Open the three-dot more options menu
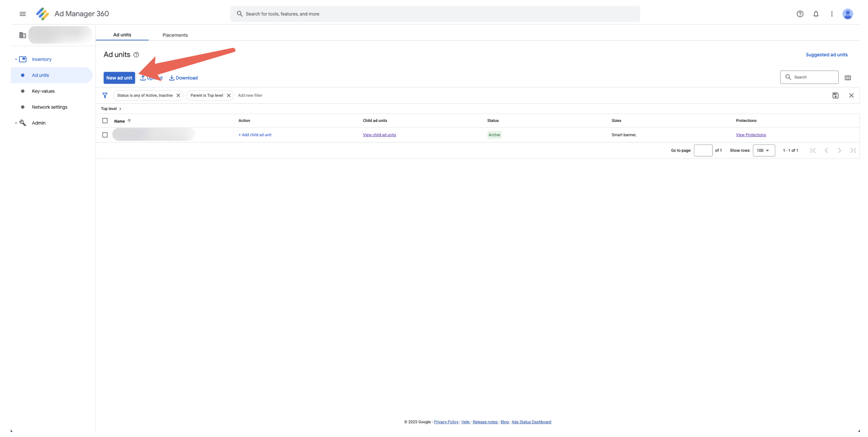This screenshot has width=868, height=437. 832,14
